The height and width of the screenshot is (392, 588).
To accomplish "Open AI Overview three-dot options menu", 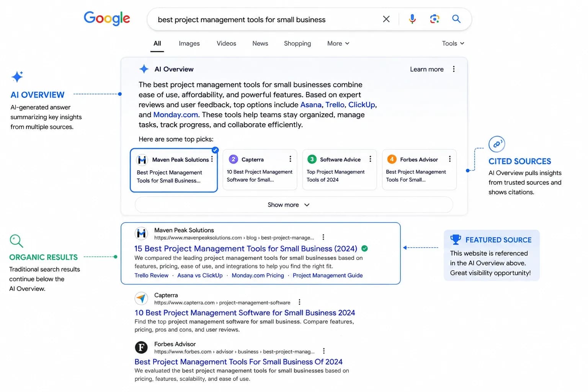I will (x=454, y=69).
